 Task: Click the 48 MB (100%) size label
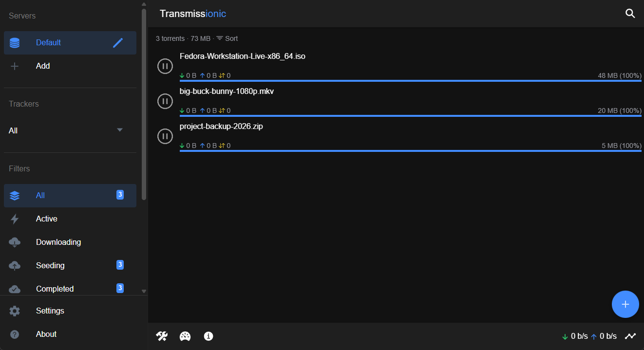[x=620, y=76]
